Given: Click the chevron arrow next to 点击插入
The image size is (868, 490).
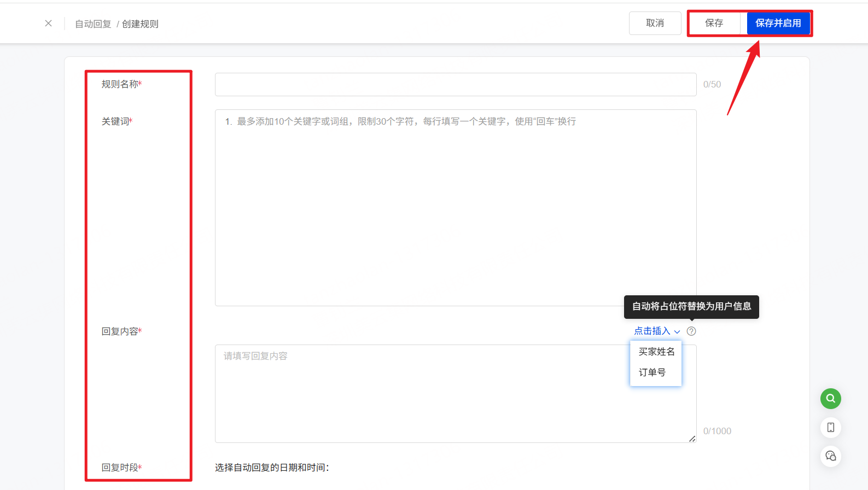Looking at the screenshot, I should 677,332.
